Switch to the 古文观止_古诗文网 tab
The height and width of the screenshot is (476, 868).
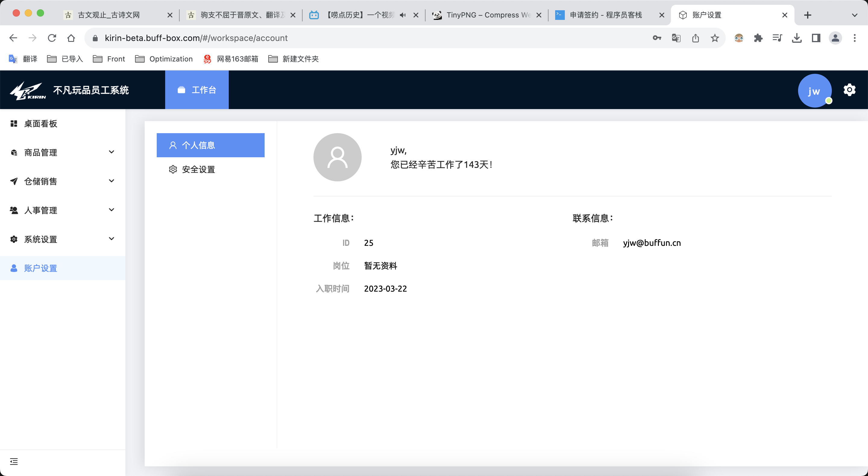coord(118,15)
